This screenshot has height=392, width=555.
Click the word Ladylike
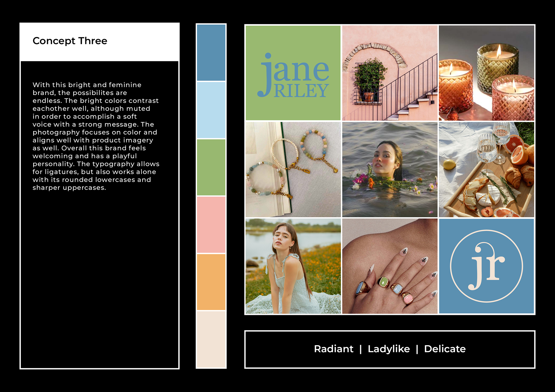pyautogui.click(x=388, y=349)
